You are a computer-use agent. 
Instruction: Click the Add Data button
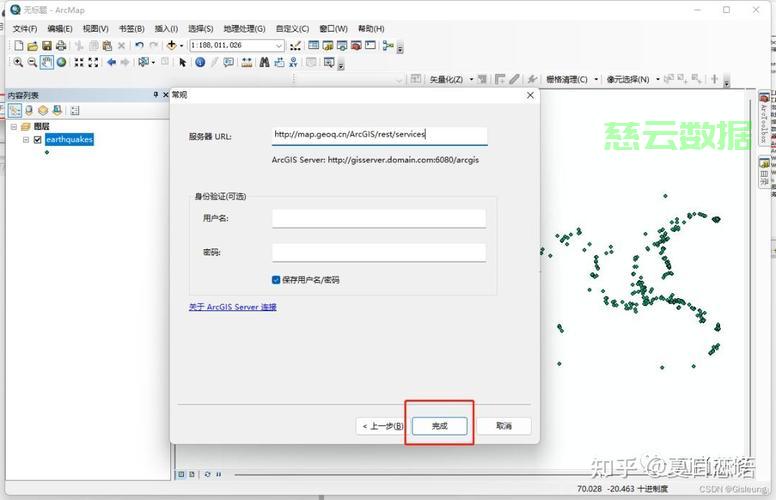pos(171,46)
